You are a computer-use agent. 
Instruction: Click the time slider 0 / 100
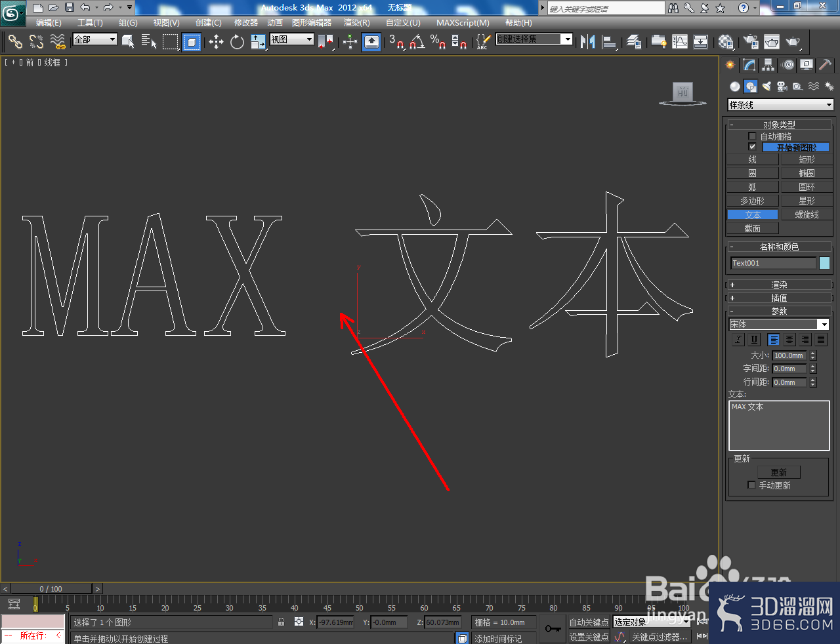coord(51,589)
